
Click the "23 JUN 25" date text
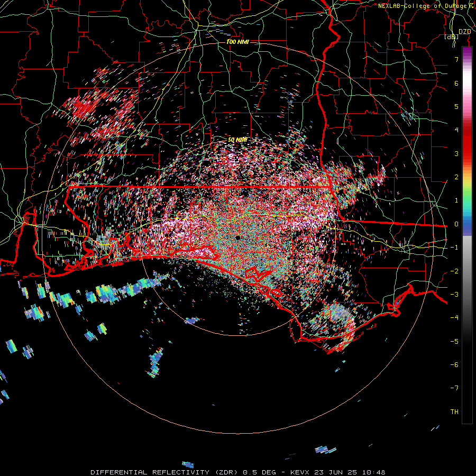pos(335,472)
